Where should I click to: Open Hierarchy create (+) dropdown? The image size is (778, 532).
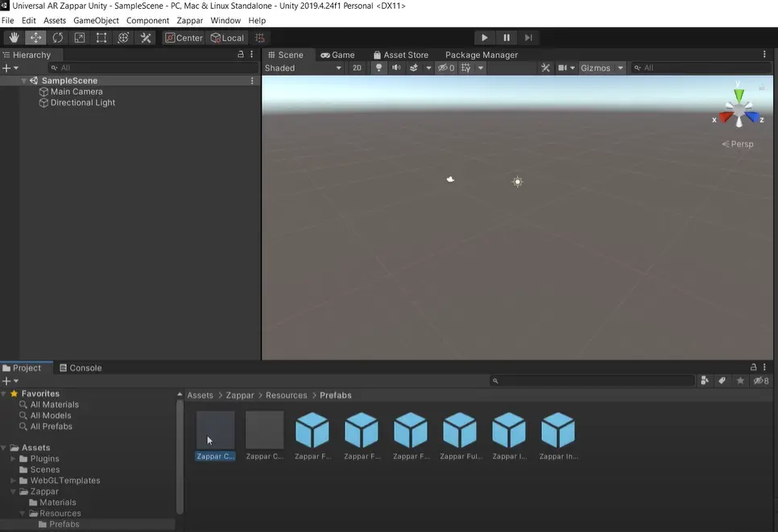click(10, 68)
